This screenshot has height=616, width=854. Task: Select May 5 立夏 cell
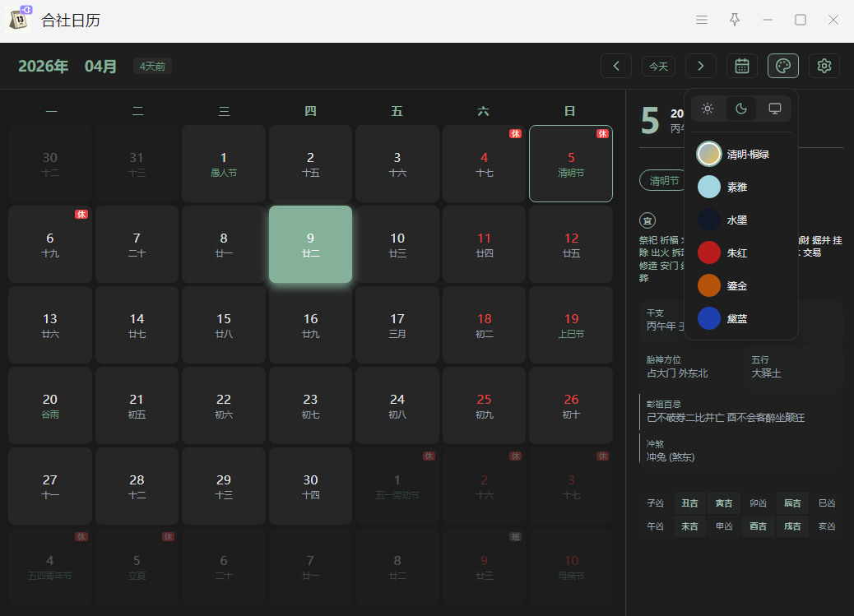(137, 567)
